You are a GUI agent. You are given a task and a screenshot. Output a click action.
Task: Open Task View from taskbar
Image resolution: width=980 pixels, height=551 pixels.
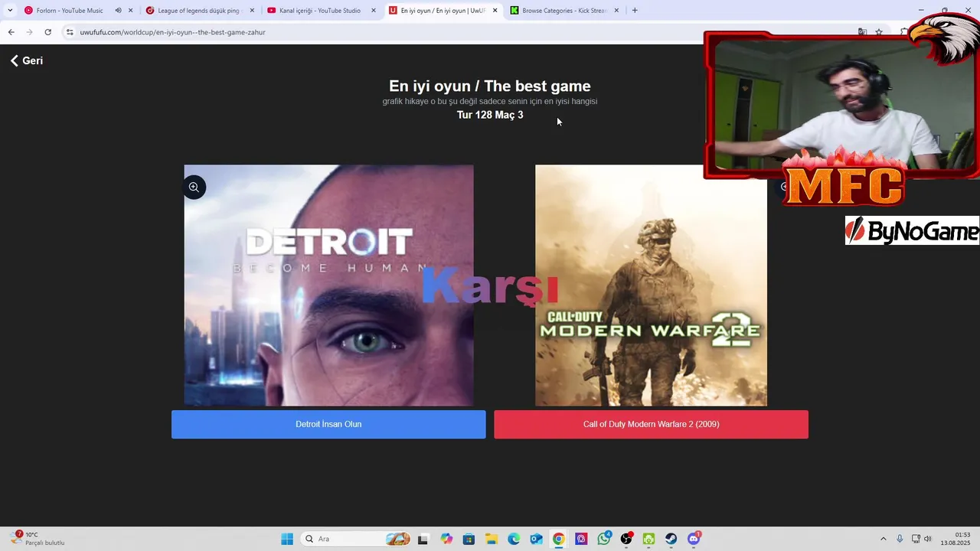[x=423, y=539]
